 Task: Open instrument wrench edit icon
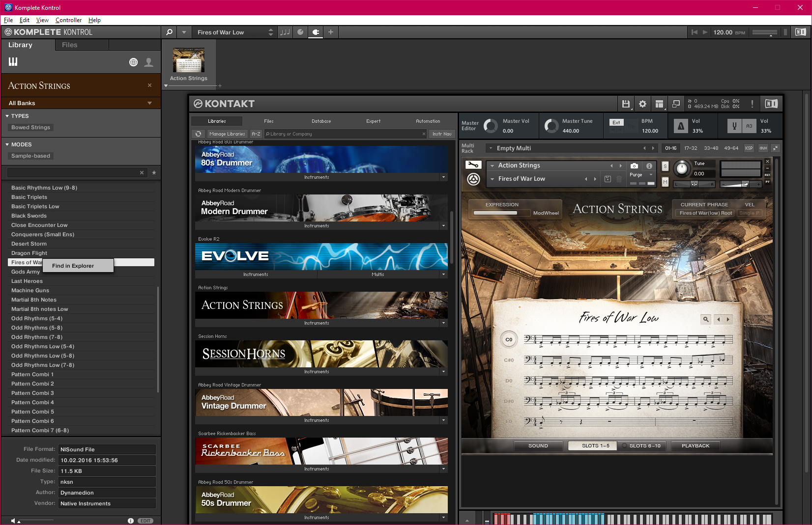[x=473, y=165]
